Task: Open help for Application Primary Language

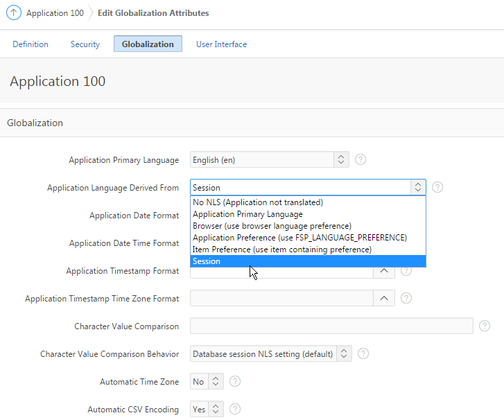Action: [x=360, y=159]
